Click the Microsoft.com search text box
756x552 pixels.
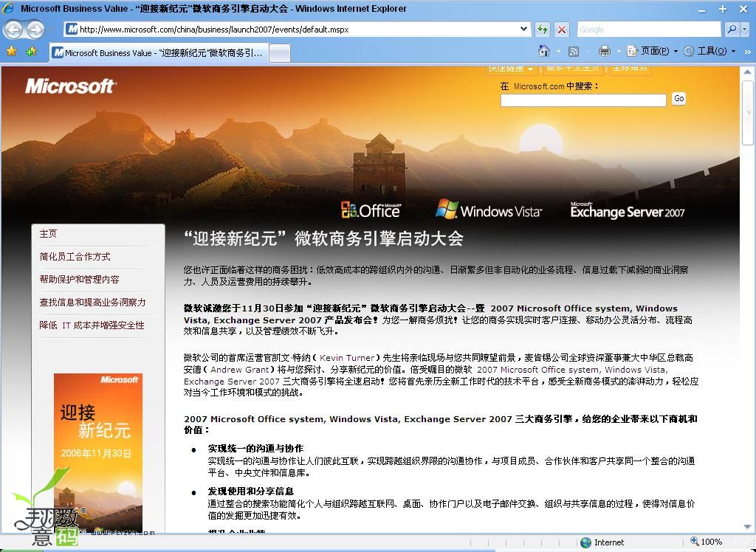583,100
